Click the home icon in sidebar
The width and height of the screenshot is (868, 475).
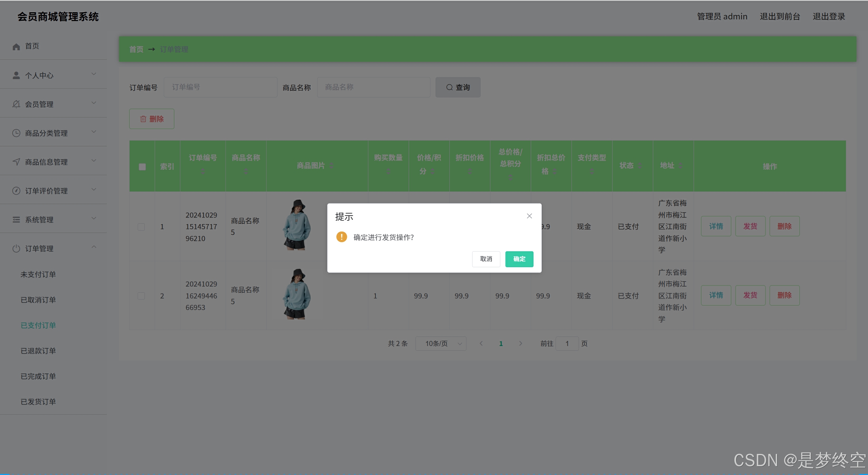pos(16,47)
